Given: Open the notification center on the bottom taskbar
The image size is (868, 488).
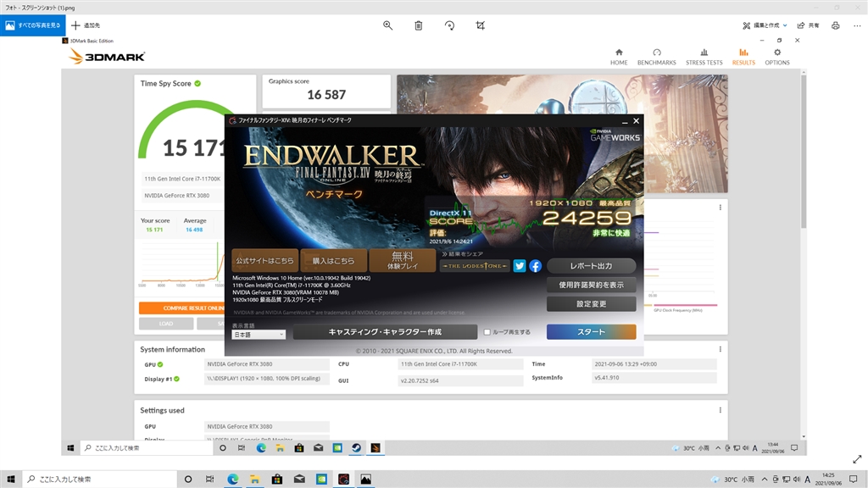Looking at the screenshot, I should coord(853,480).
